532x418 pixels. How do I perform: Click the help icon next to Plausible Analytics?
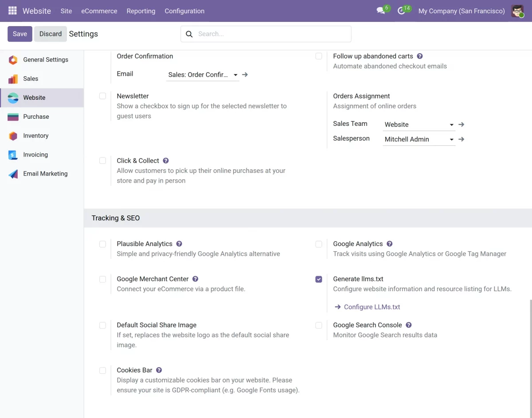(x=179, y=244)
